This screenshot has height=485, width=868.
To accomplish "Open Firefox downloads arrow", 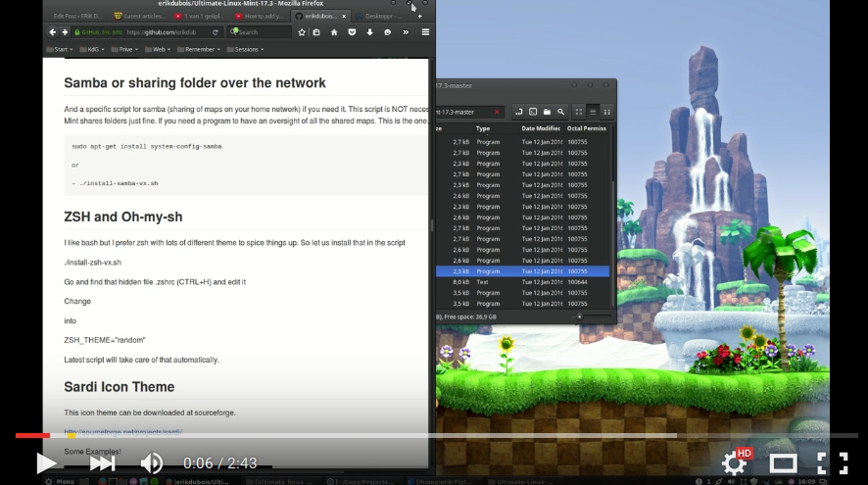I will tap(369, 32).
